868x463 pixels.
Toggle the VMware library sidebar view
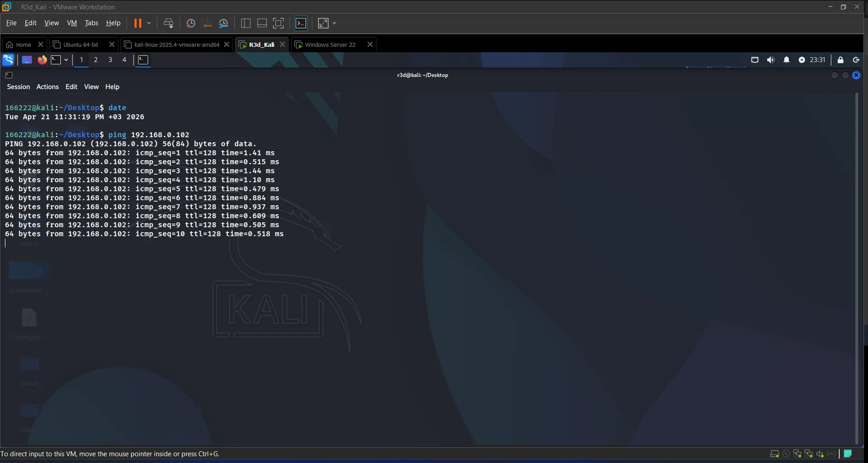tap(246, 23)
